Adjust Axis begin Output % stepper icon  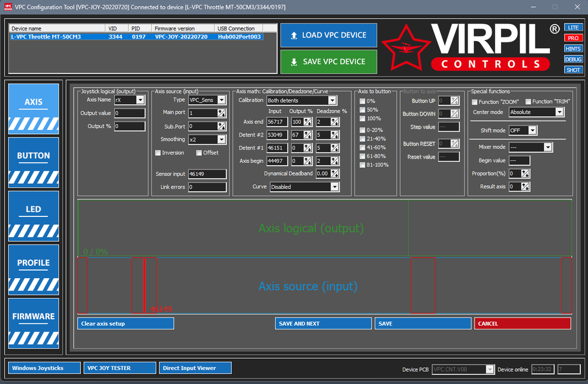coord(308,161)
